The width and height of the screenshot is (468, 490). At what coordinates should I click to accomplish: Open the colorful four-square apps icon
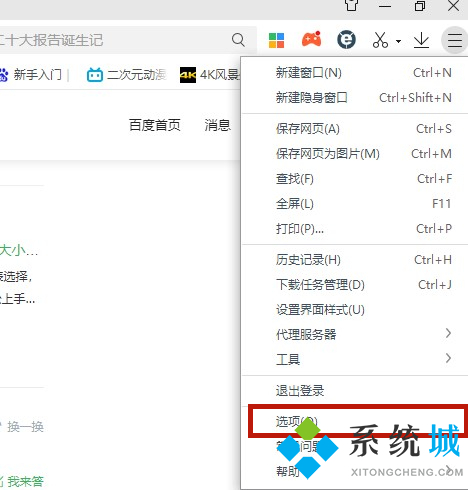276,40
